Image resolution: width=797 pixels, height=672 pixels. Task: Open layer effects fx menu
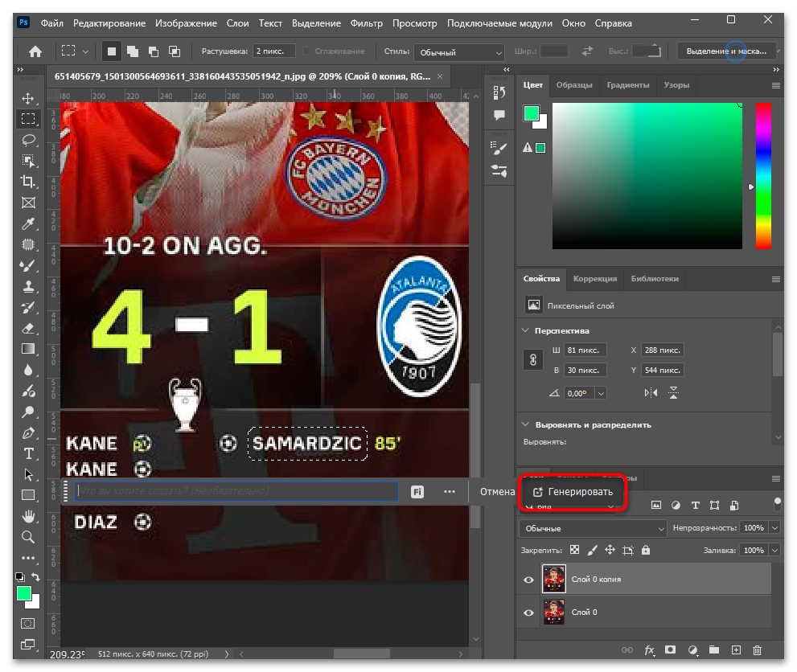click(x=649, y=649)
